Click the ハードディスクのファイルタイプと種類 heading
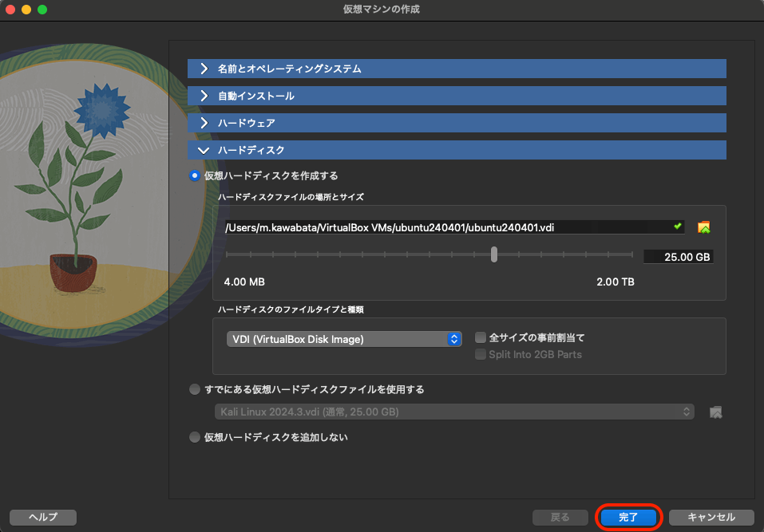 tap(291, 309)
